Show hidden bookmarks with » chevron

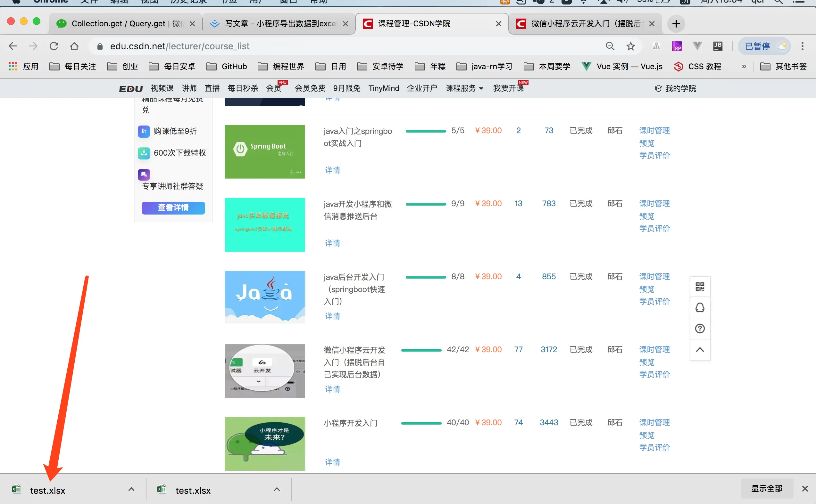(x=744, y=66)
